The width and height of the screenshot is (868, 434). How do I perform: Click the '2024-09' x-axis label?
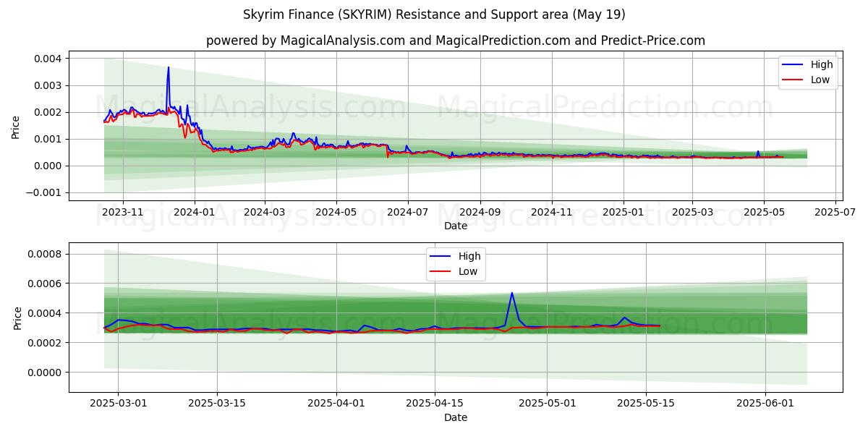(481, 213)
